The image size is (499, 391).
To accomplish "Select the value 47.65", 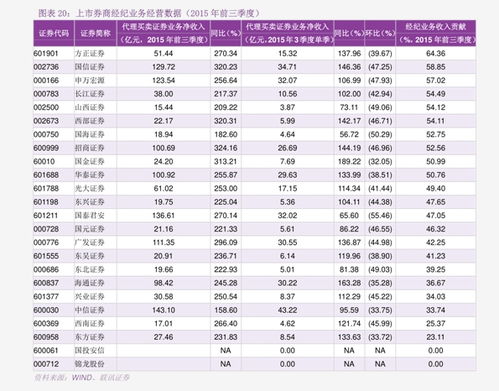I will point(436,202).
